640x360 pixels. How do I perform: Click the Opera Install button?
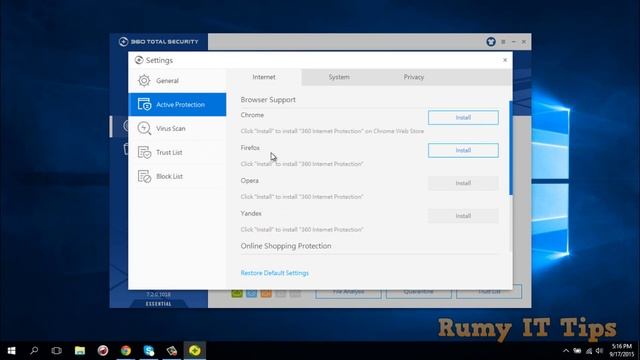(463, 183)
